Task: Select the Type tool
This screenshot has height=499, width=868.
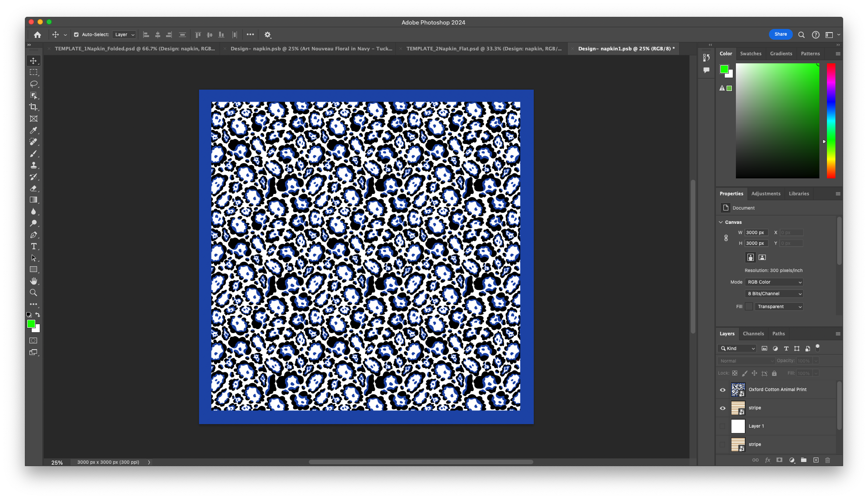Action: [x=33, y=246]
